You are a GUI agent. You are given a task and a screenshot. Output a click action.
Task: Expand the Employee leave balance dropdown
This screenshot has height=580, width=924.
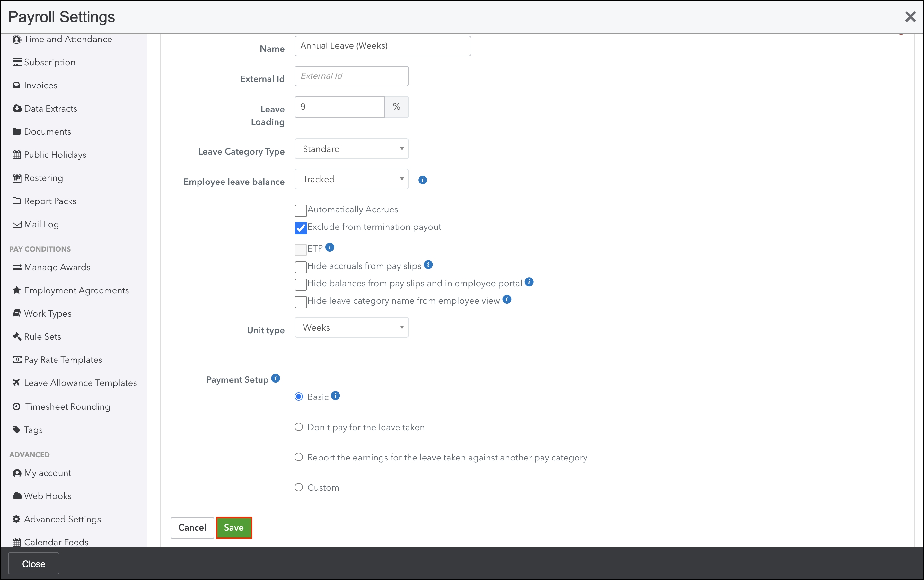pyautogui.click(x=351, y=179)
